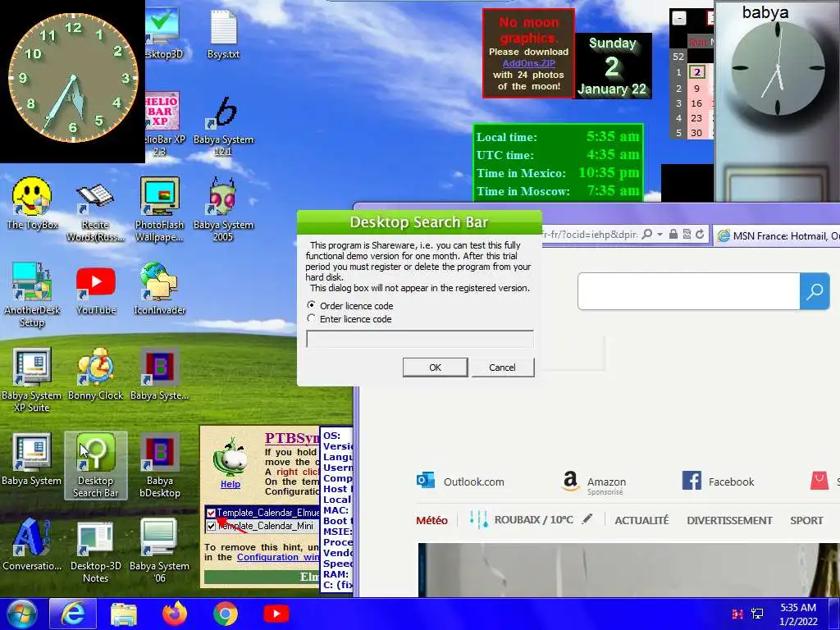Screen dimensions: 840x630
Task: Select day 16 in calendar widget
Action: pyautogui.click(x=696, y=103)
